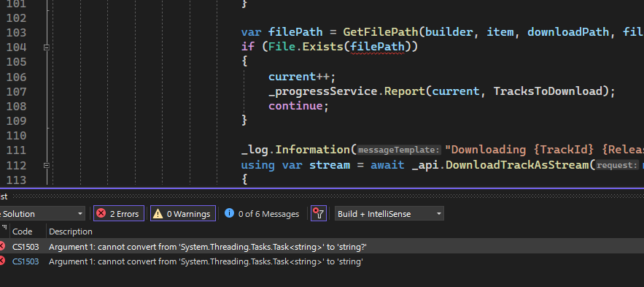644x287 pixels.
Task: Toggle the 0 Warnings filter button
Action: [x=183, y=214]
